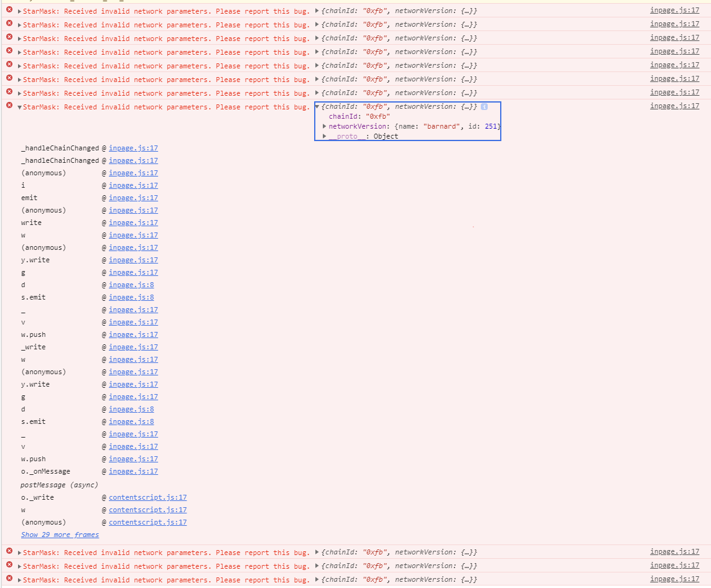This screenshot has height=588, width=711.
Task: Click the info icon beside the expanded chainId object
Action: pos(485,106)
